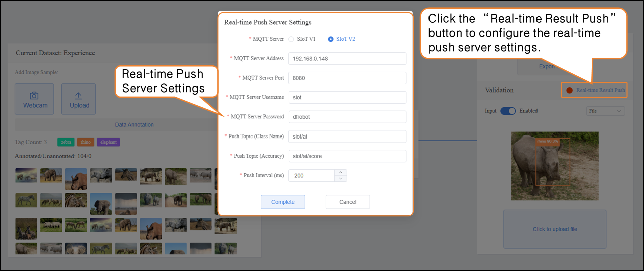Viewport: 644px width, 271px height.
Task: Select the SIoT V2 radio button
Action: pyautogui.click(x=331, y=39)
